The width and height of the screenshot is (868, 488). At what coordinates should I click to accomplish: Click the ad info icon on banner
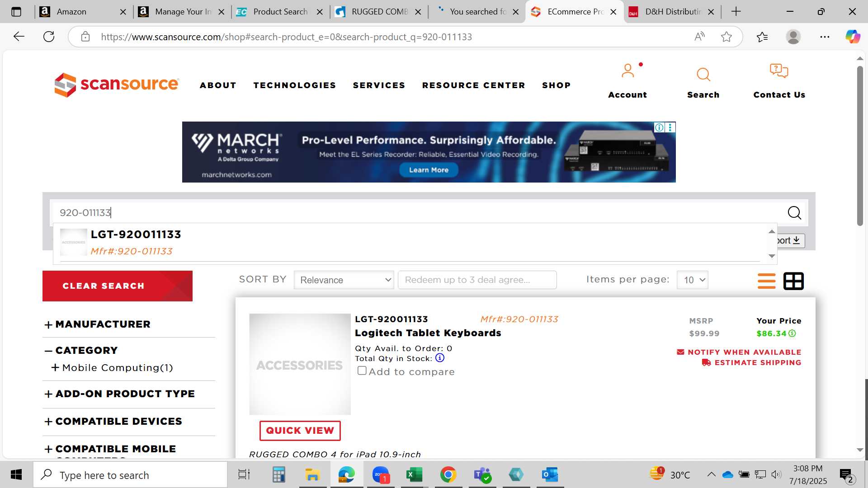click(659, 127)
